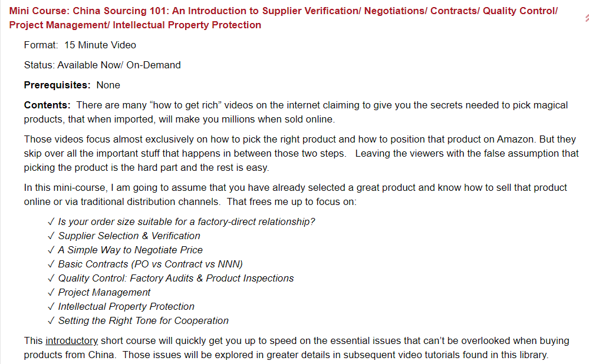Click the bold 'Contents:' label
The height and width of the screenshot is (364, 589).
coord(47,105)
